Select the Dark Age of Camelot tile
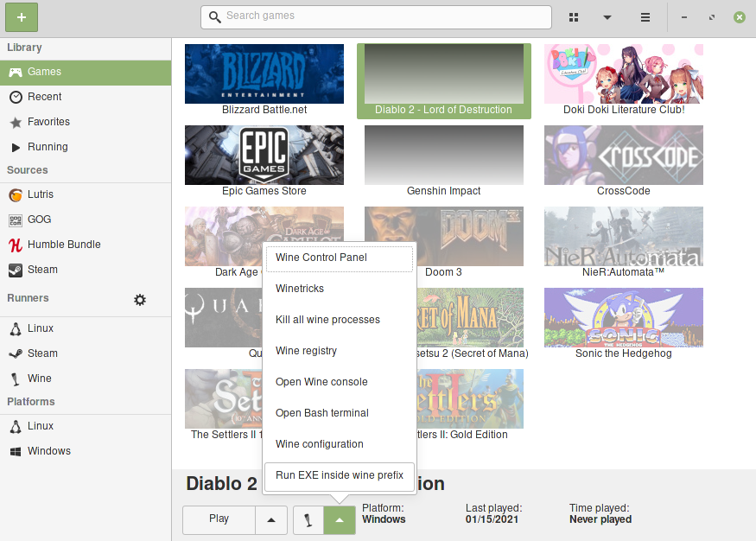 pos(224,243)
